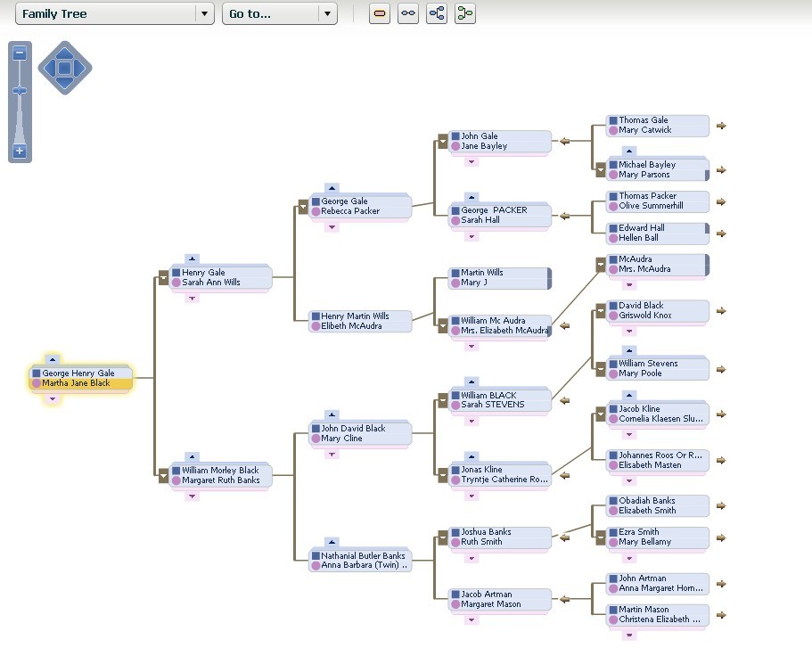Click the right arrow beside David Black
This screenshot has width=812, height=648.
click(721, 311)
